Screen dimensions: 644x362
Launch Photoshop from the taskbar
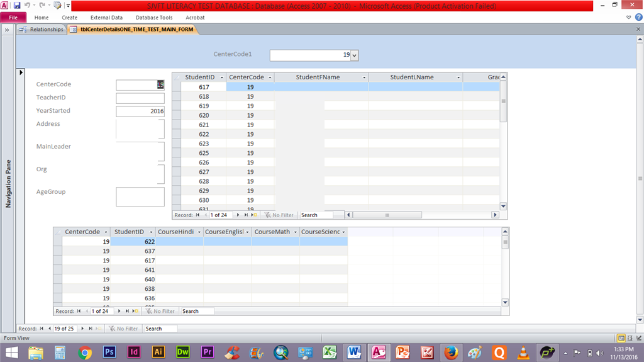(109, 352)
